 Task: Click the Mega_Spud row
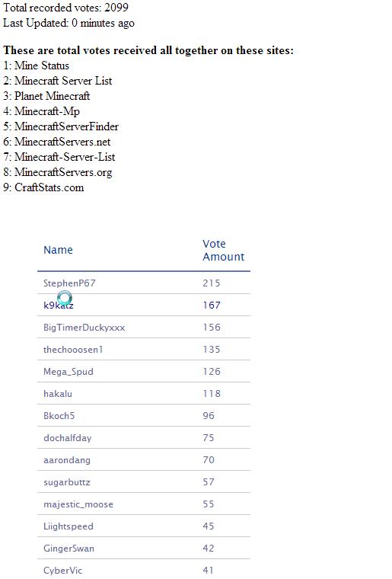pyautogui.click(x=144, y=372)
